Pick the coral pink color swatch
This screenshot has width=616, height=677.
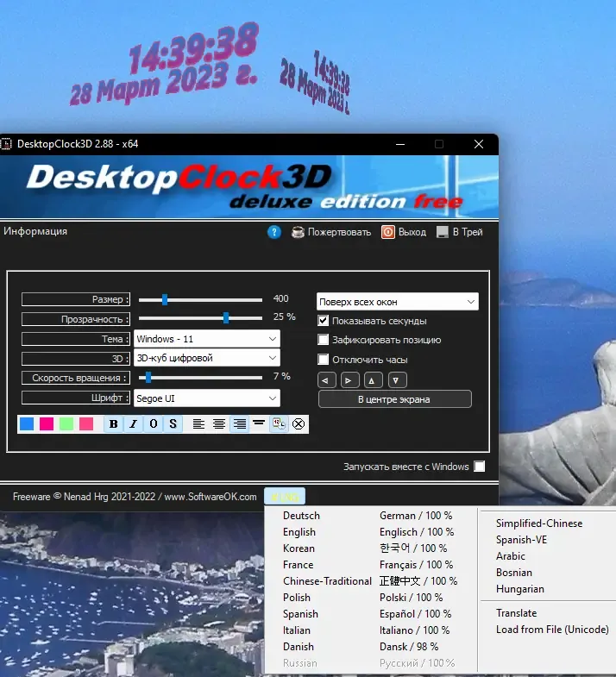(x=86, y=424)
